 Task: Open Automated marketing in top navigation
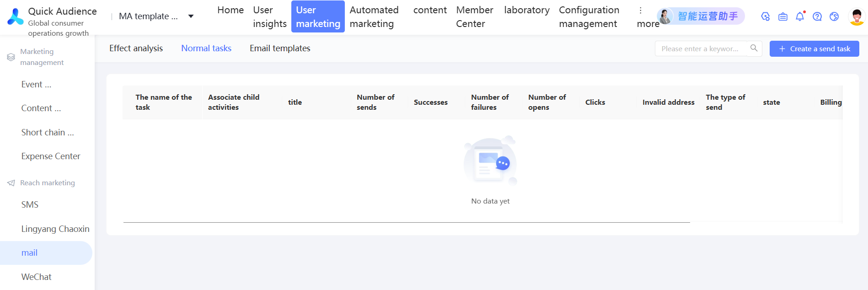tap(374, 16)
